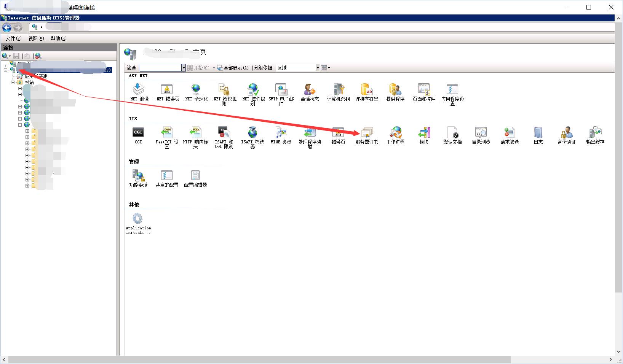623x364 pixels.
Task: Click the 全部显示 (Show All) button
Action: 233,68
